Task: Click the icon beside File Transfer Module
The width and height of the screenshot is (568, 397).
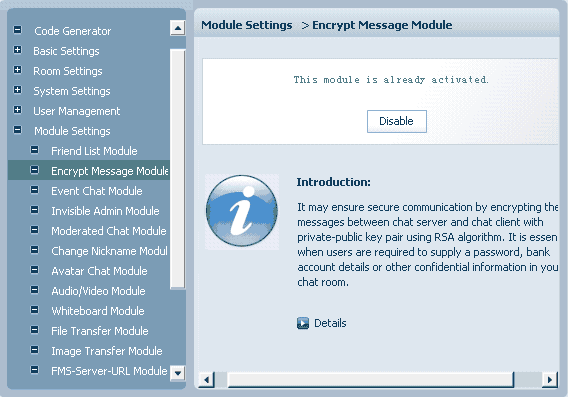Action: (34, 330)
